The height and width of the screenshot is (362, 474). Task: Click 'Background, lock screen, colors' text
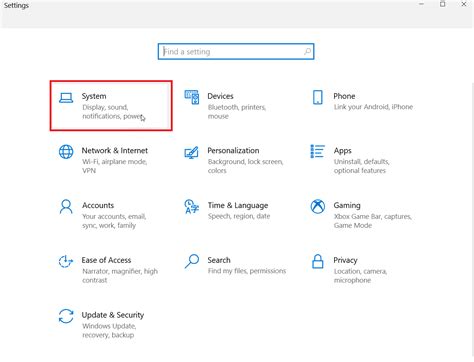coord(245,166)
